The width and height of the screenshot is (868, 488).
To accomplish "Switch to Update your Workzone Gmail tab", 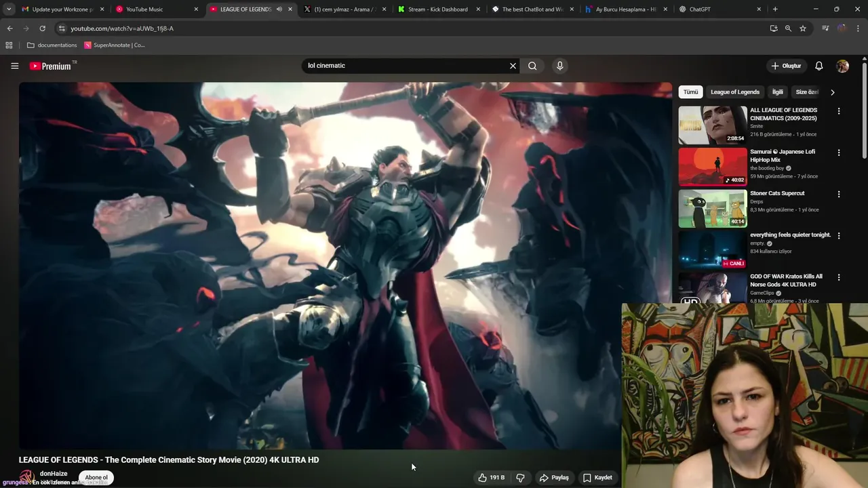I will coord(63,9).
